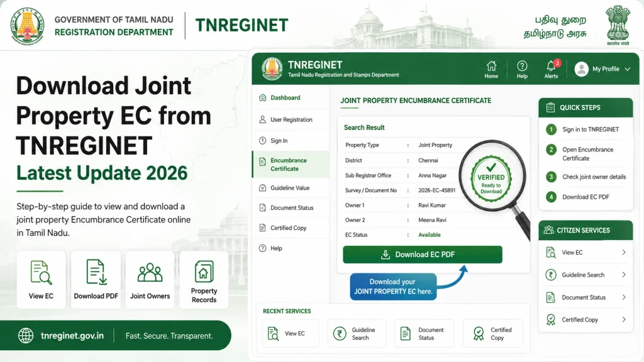Expand View EC chevron in Citizen Services
Viewport: 644px width, 362px height.
623,253
